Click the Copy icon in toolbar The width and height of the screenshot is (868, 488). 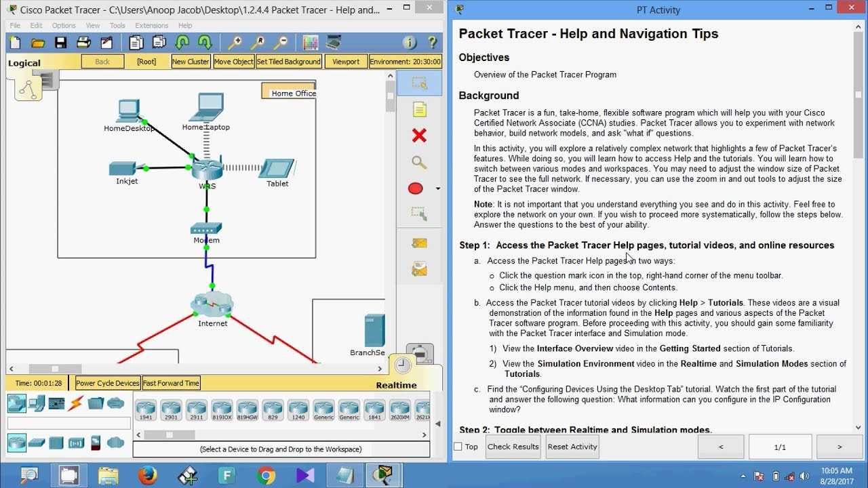[136, 43]
